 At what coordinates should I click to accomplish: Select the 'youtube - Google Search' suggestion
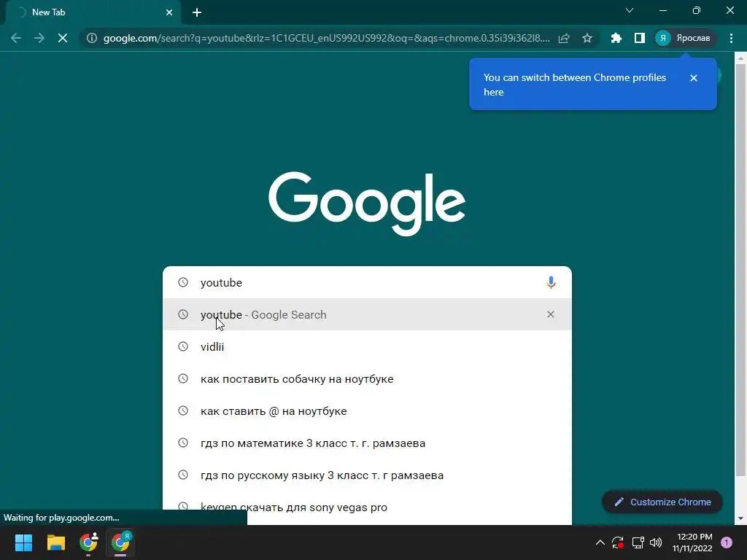coord(367,314)
